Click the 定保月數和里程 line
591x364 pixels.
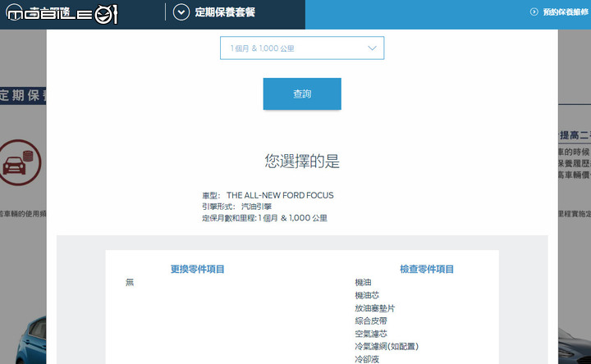click(x=264, y=218)
